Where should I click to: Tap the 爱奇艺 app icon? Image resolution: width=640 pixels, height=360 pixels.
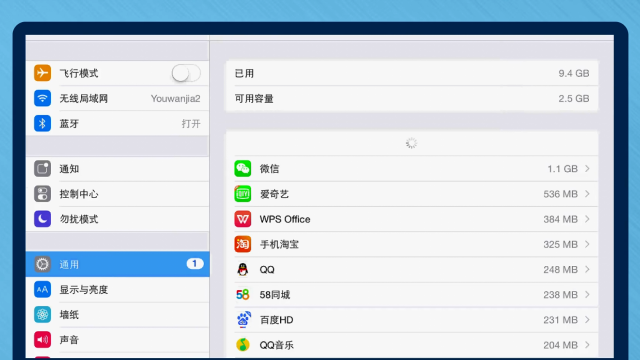(x=243, y=194)
